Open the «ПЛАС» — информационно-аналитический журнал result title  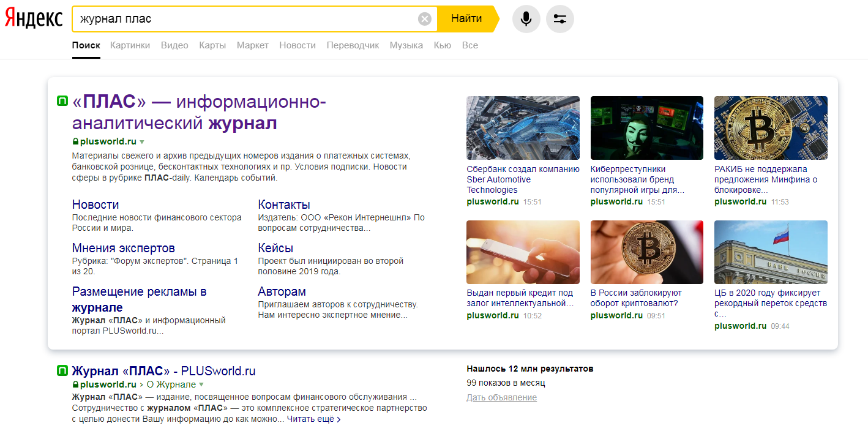199,112
